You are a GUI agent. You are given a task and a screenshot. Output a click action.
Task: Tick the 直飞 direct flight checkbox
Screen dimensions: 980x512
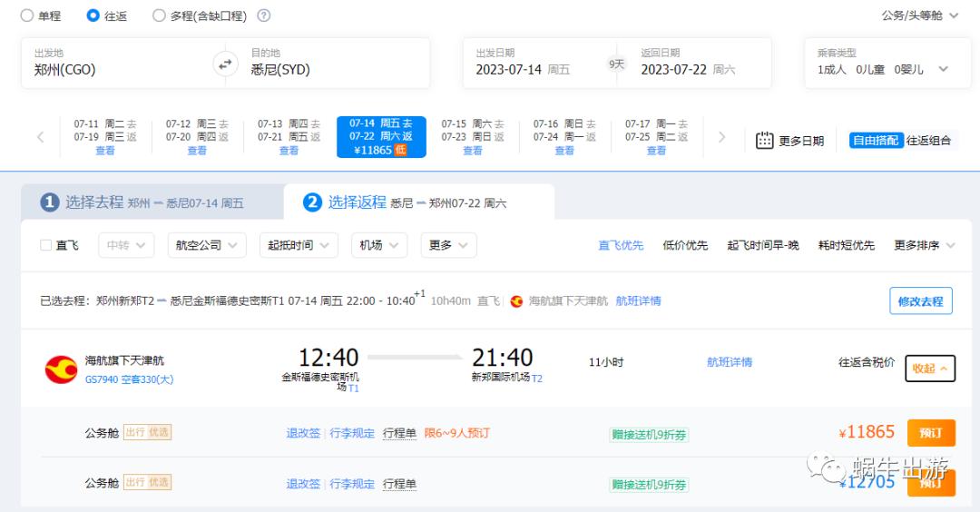(45, 245)
